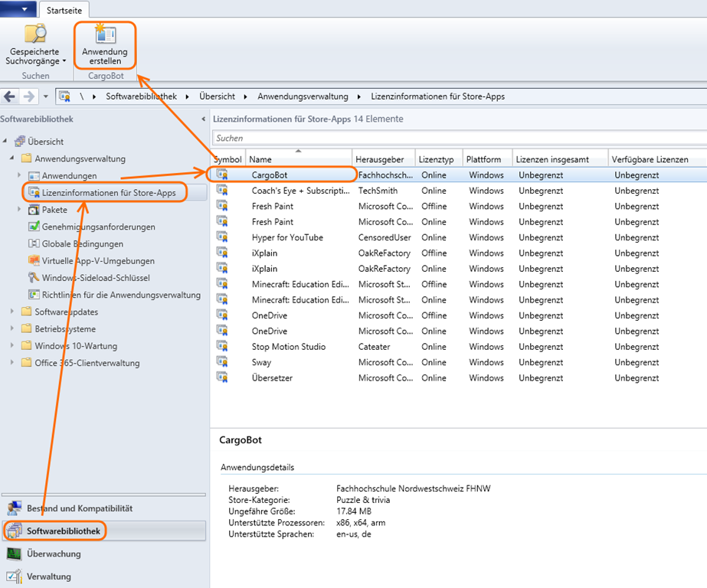Click Übersicht in the breadcrumb path
The image size is (707, 588).
click(x=217, y=96)
